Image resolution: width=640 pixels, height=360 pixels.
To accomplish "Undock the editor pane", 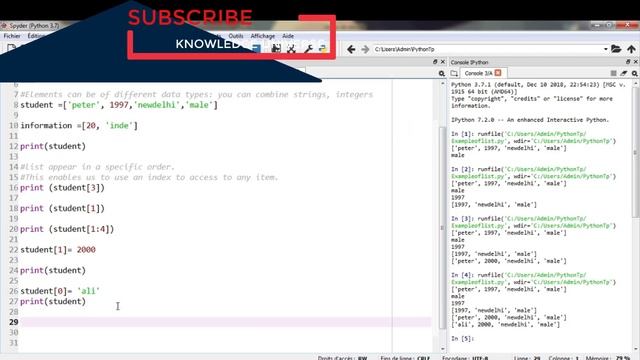I will 435,62.
